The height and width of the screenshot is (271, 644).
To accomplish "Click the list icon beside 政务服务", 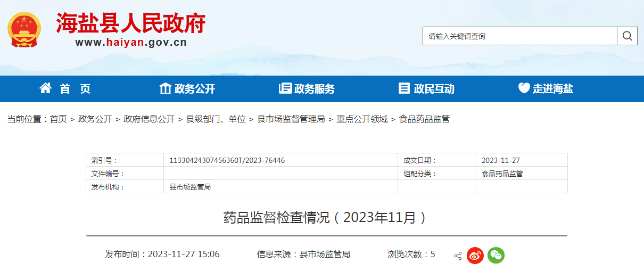I will pos(285,88).
